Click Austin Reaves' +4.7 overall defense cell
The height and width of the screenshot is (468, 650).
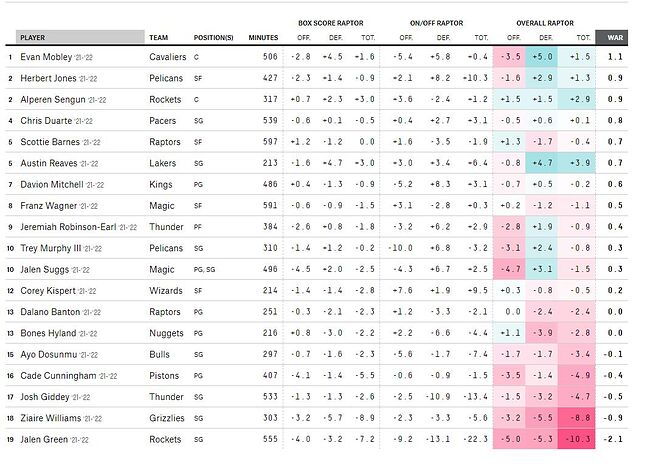coord(544,163)
